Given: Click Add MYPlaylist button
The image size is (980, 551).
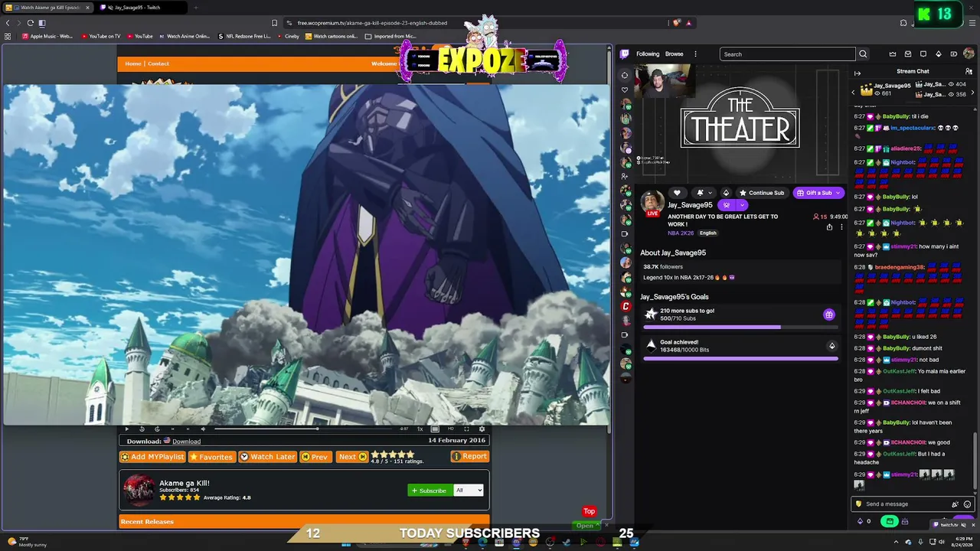Looking at the screenshot, I should 152,457.
